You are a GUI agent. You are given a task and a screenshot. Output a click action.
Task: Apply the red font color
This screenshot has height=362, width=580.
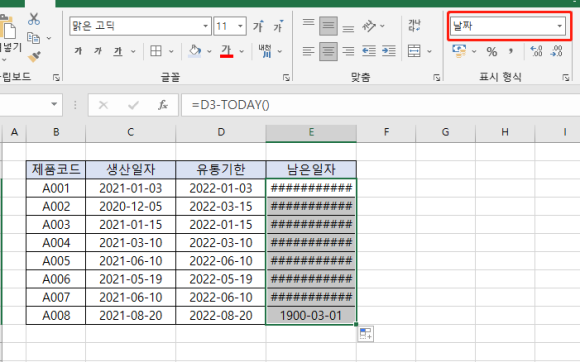point(226,51)
